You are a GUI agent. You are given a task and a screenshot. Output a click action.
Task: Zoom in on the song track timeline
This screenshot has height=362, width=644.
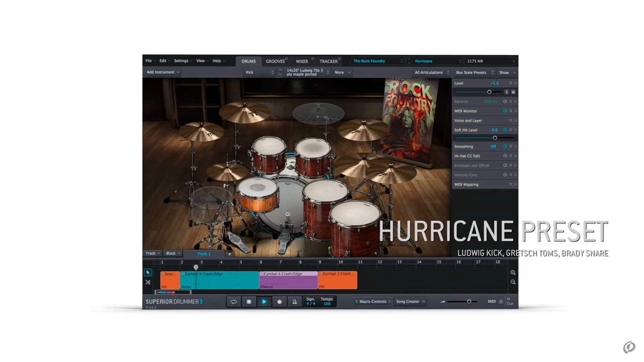(513, 272)
